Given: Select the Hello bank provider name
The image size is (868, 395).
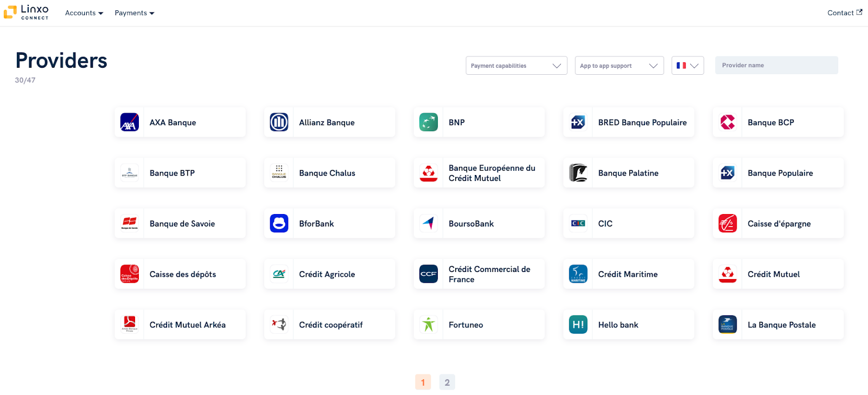Looking at the screenshot, I should point(618,325).
